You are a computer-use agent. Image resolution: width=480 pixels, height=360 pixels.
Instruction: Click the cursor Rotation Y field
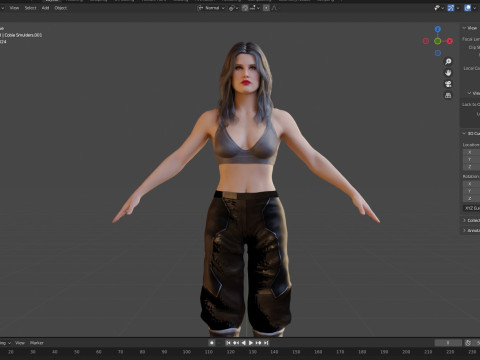pyautogui.click(x=471, y=191)
